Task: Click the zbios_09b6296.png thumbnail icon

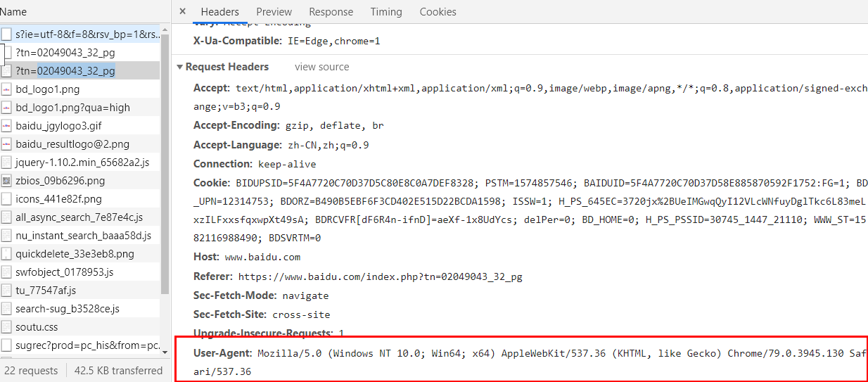Action: [6, 181]
